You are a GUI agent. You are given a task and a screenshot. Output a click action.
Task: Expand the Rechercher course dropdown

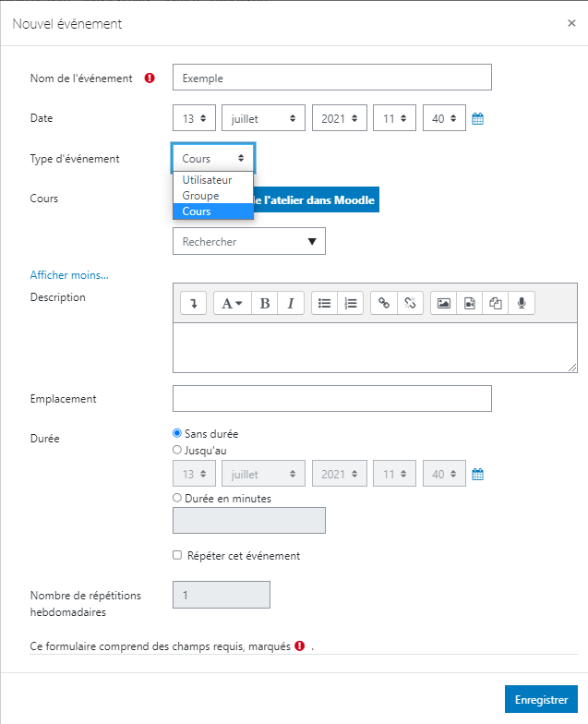[249, 241]
